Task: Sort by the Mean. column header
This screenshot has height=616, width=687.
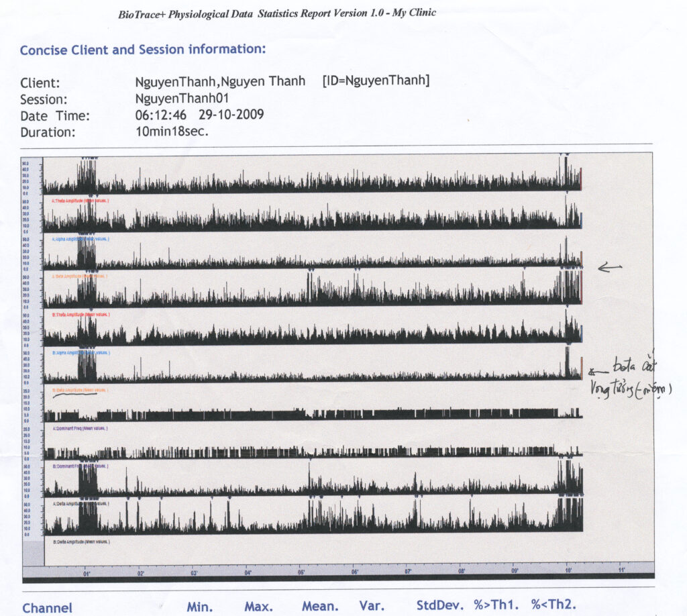Action: pos(320,607)
